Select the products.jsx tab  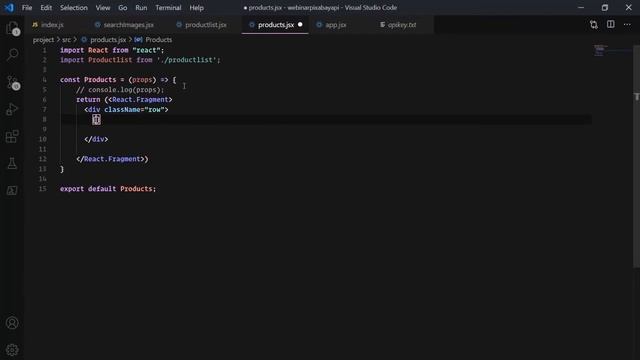point(276,25)
